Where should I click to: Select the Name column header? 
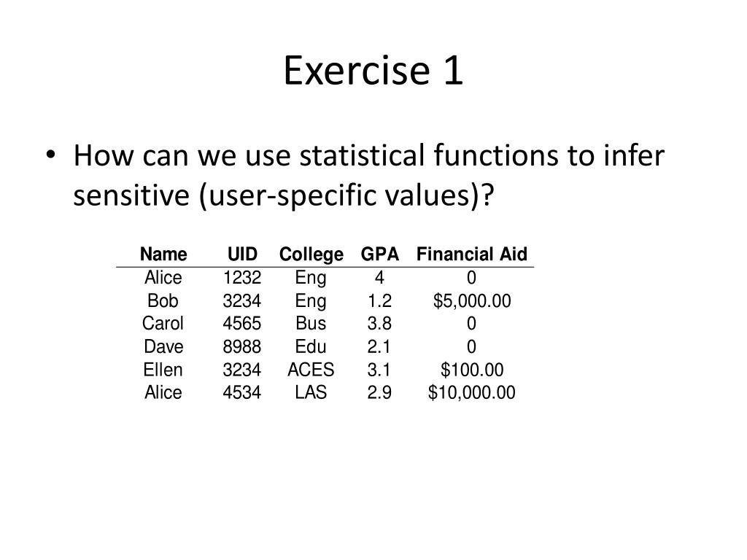163,254
